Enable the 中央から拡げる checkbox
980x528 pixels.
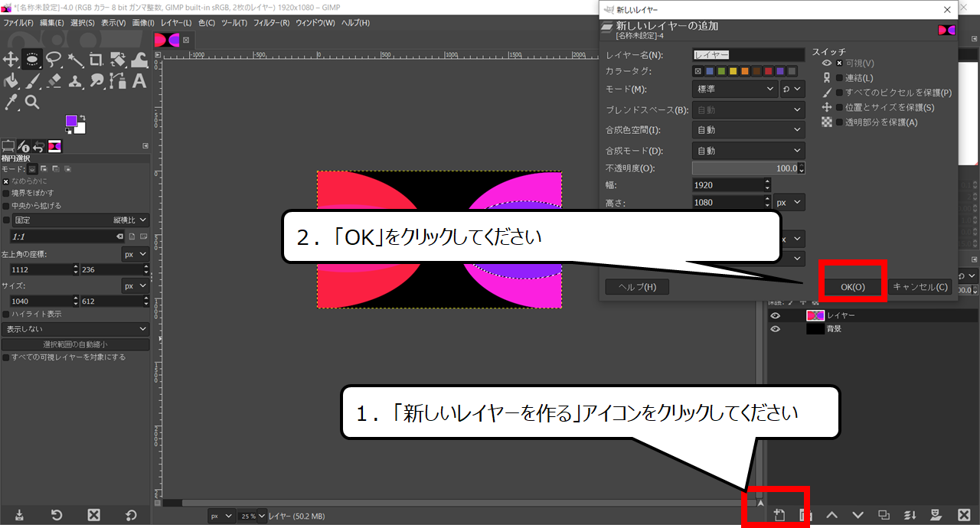tap(6, 206)
